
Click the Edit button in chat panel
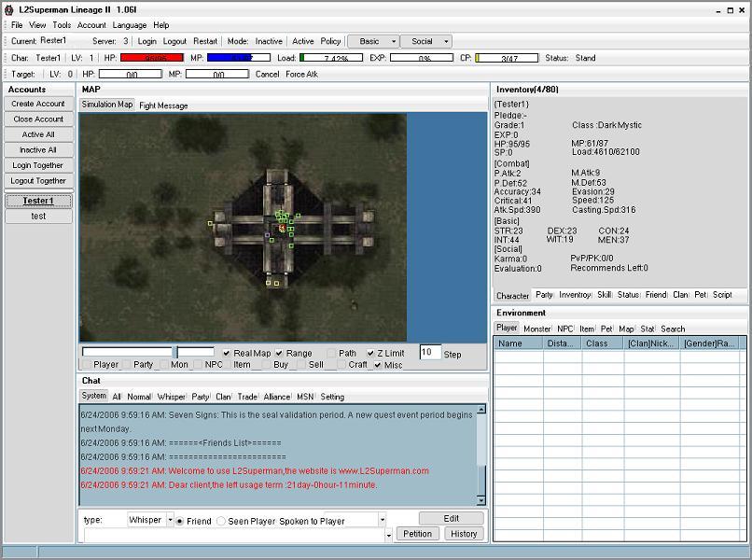452,518
